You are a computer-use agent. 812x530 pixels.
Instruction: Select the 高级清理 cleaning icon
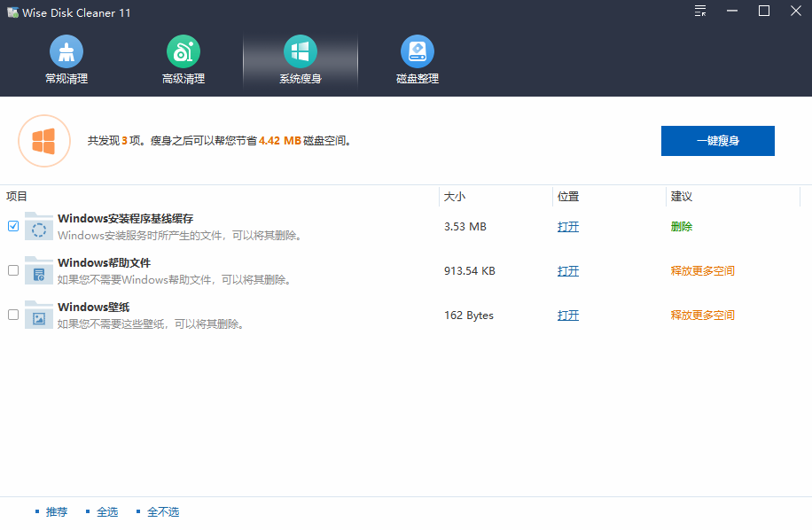pyautogui.click(x=183, y=51)
